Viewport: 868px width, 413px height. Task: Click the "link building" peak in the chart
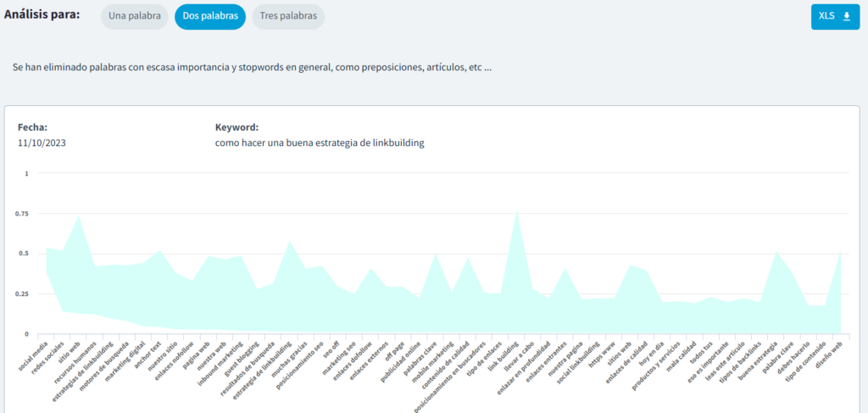pyautogui.click(x=517, y=212)
